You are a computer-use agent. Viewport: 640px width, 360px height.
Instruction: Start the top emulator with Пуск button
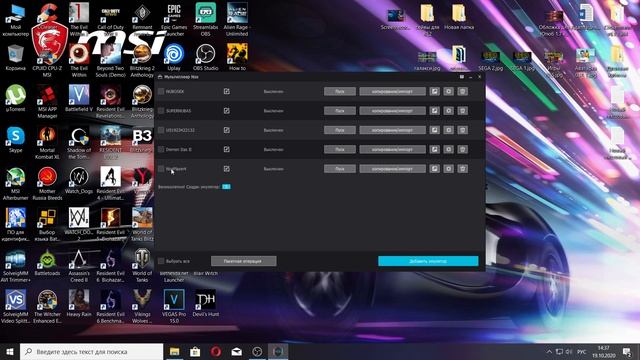click(340, 91)
